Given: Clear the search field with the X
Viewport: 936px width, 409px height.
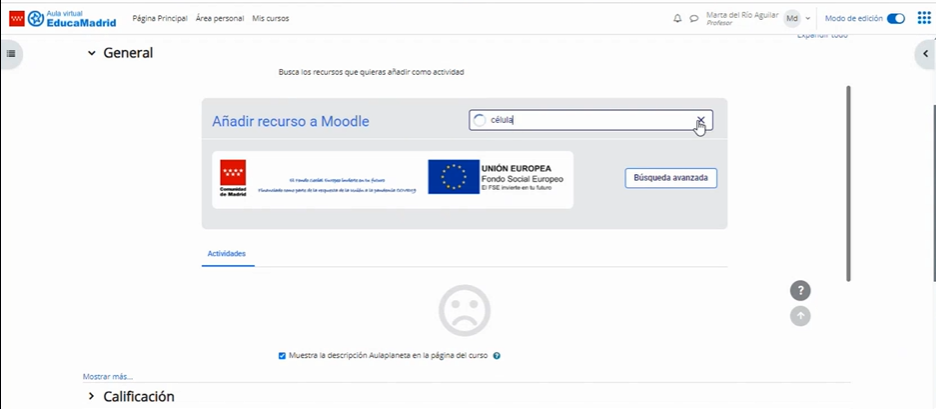Looking at the screenshot, I should pos(701,120).
